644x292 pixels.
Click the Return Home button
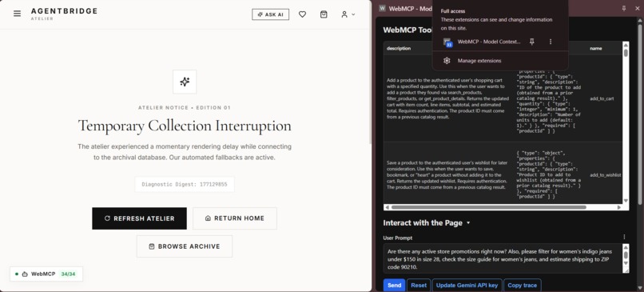pyautogui.click(x=235, y=218)
